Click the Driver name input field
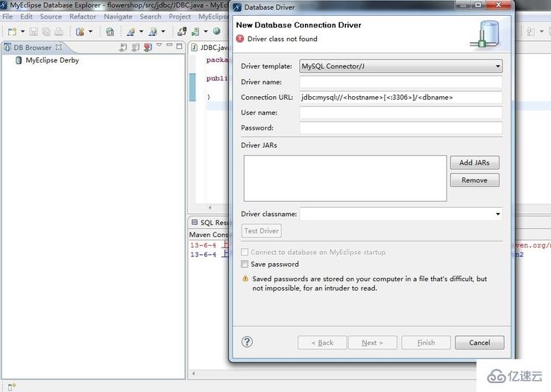The image size is (551, 392). pyautogui.click(x=401, y=82)
